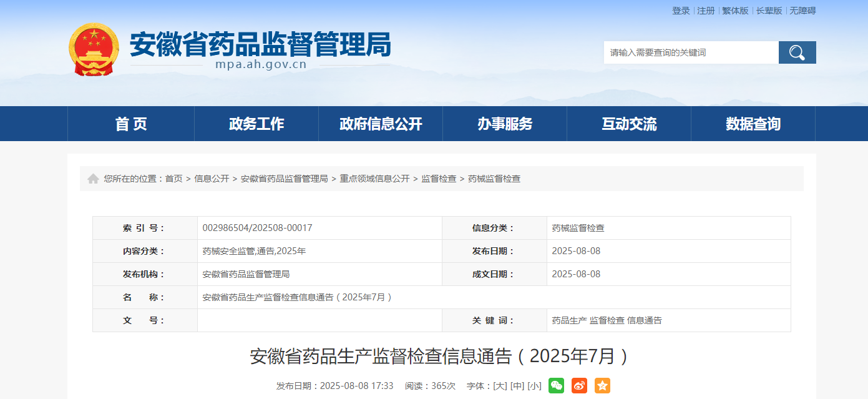The height and width of the screenshot is (399, 868).
Task: Click the 注册 register link
Action: pos(706,11)
